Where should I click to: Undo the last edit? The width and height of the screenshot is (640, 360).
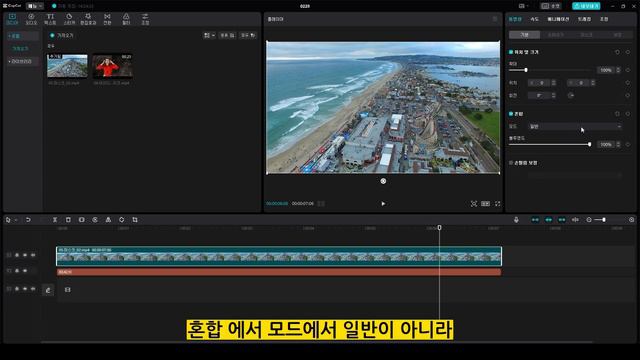[28, 220]
